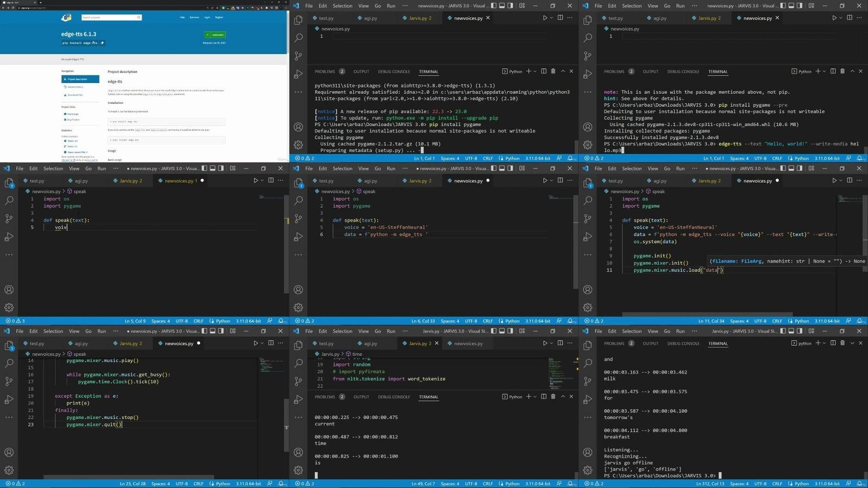The image size is (868, 488).
Task: Open Search in the Ln 312, Col 13 window
Action: click(x=588, y=363)
